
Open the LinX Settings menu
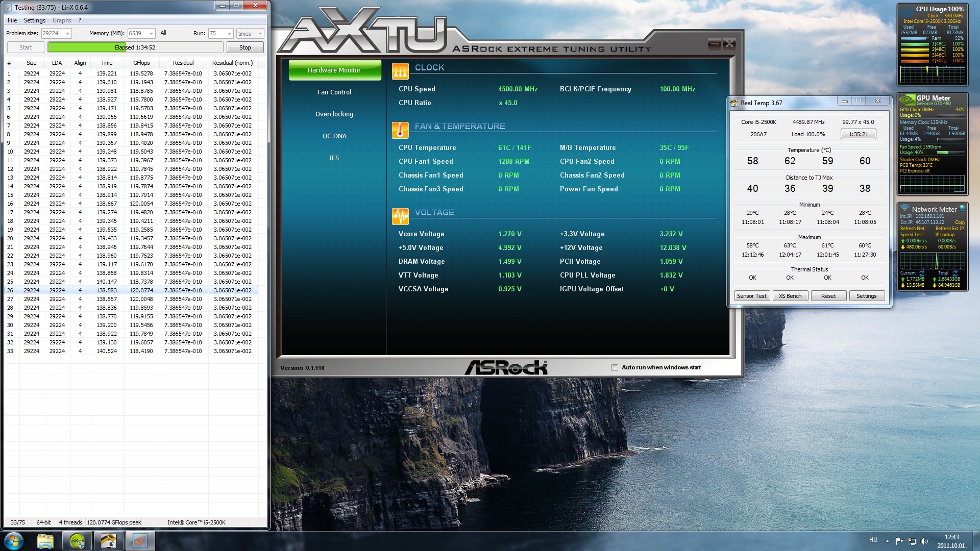(34, 20)
